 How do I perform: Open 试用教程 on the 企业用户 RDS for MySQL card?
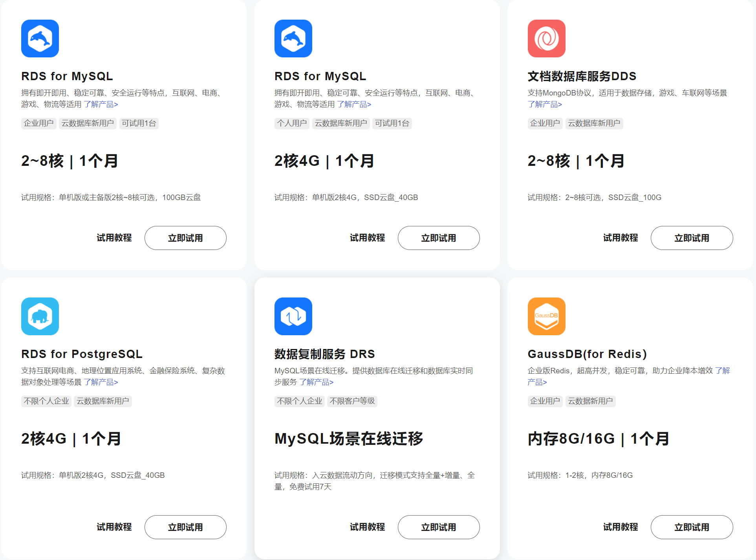click(114, 238)
